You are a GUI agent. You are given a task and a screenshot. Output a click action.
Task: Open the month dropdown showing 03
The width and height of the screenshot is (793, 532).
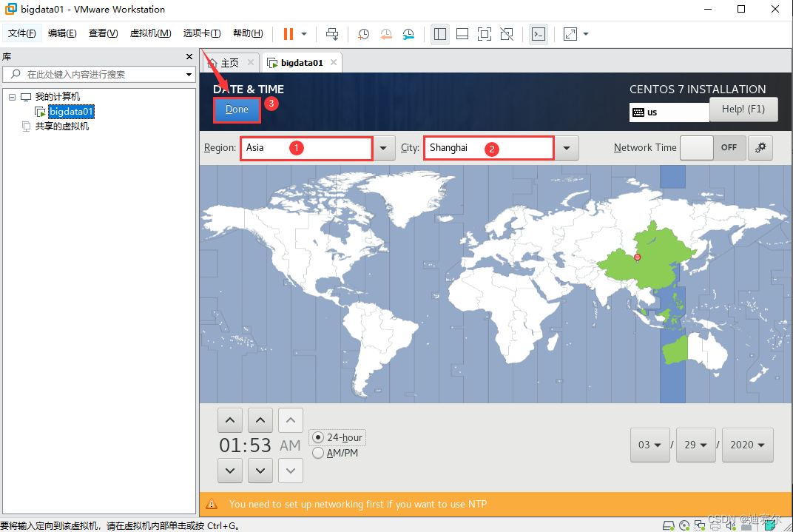tap(650, 445)
